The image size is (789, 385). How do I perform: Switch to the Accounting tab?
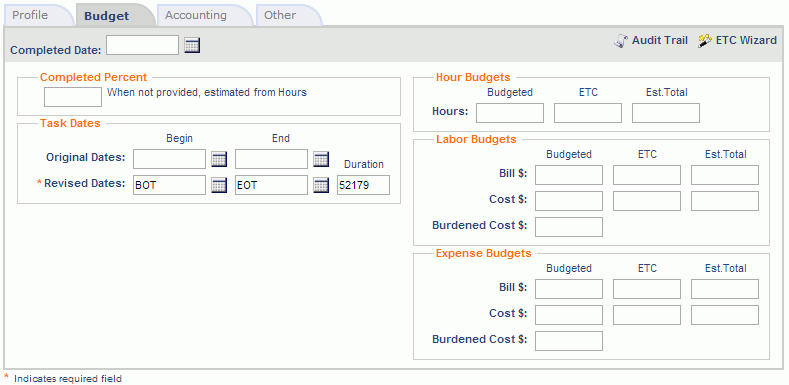coord(196,15)
